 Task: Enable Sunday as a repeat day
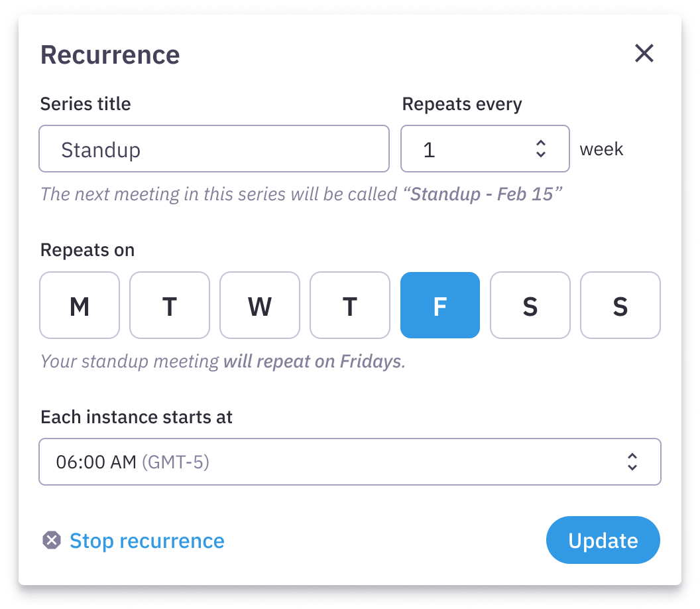tap(620, 305)
